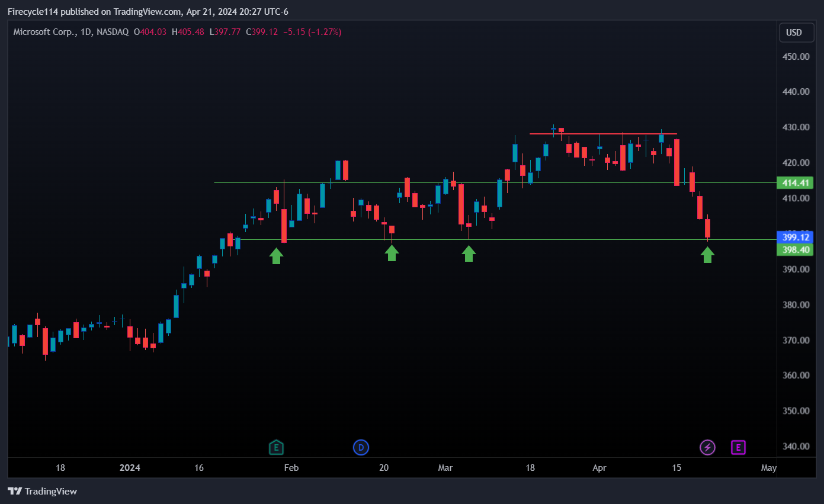Click the 20 date label on the time axis
Image resolution: width=824 pixels, height=504 pixels.
(x=384, y=468)
